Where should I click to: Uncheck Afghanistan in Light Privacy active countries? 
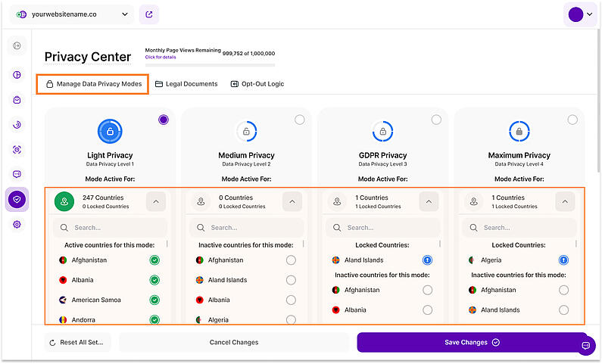(x=154, y=260)
